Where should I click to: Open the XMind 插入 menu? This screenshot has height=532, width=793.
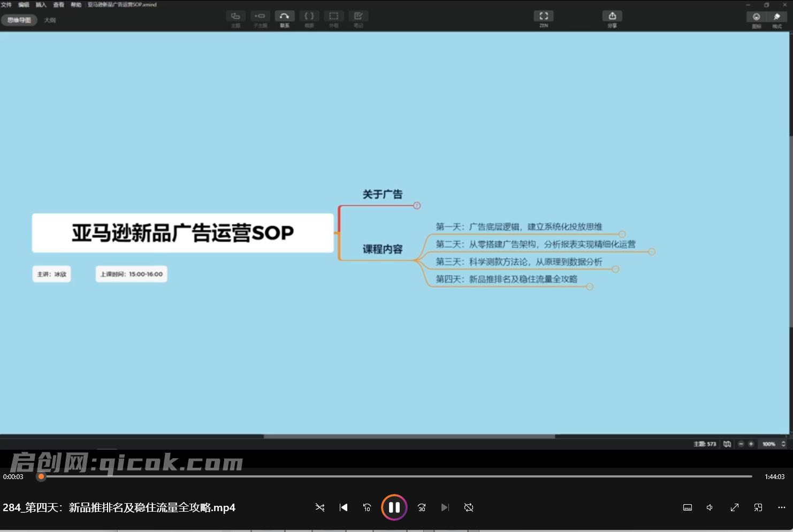41,4
